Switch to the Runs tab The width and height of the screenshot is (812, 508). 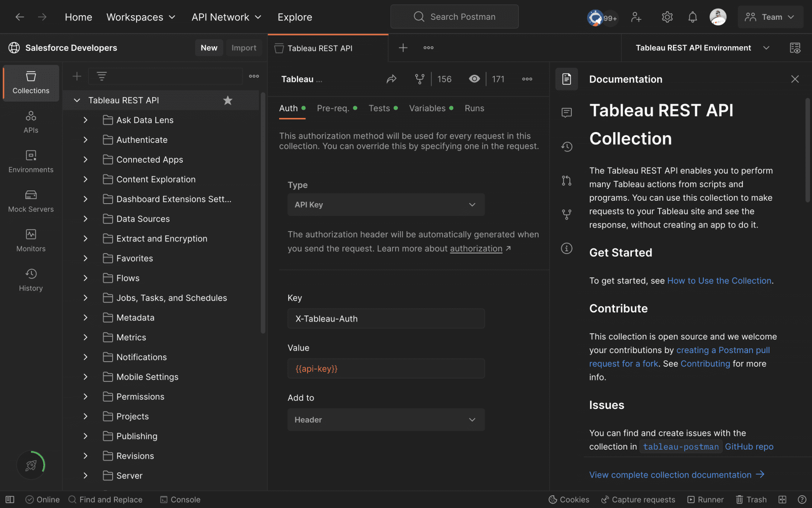(475, 108)
